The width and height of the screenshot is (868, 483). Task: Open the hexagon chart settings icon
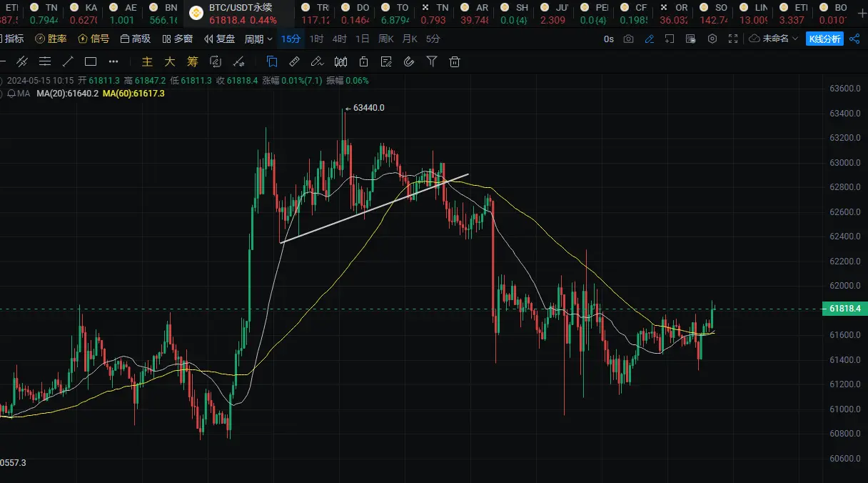pos(712,39)
